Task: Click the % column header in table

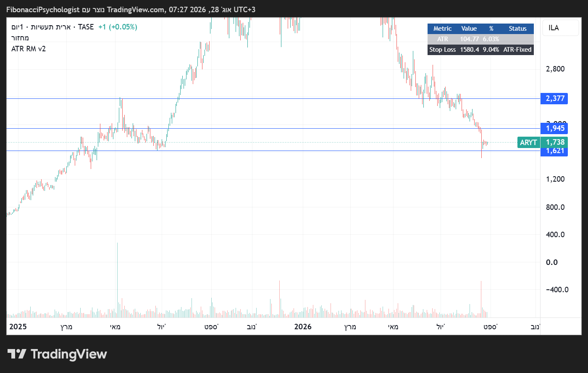Action: (x=491, y=29)
